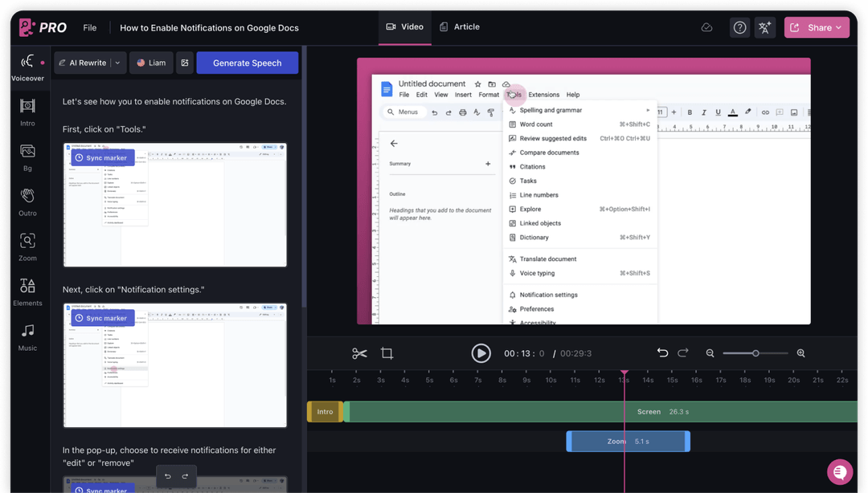Select the crop tool
This screenshot has height=493, width=868.
(x=387, y=353)
